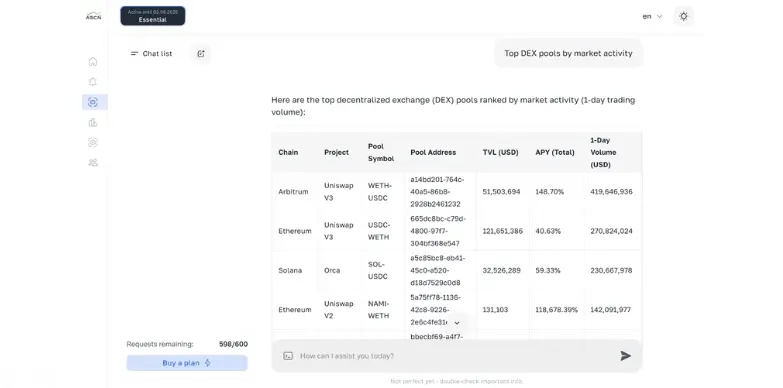This screenshot has height=388, width=783.
Task: Click the APY value 118,678.39%
Action: point(556,310)
